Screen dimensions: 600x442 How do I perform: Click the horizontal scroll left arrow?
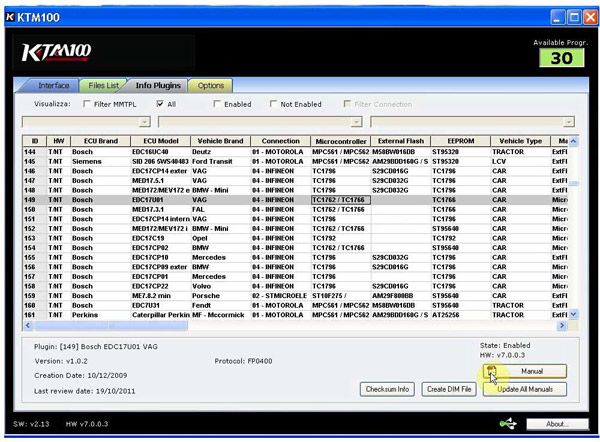click(x=28, y=325)
